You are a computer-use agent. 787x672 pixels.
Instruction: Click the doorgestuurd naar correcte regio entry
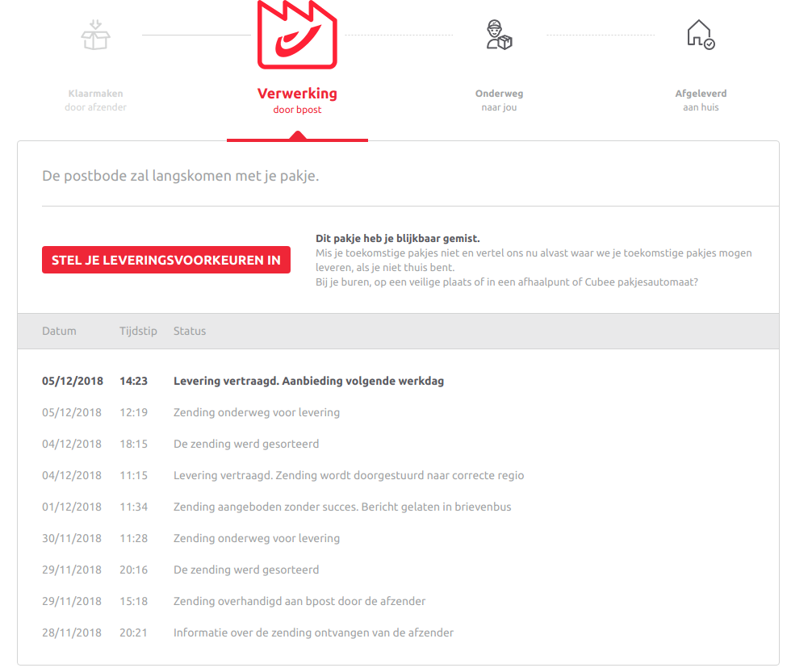(x=349, y=475)
